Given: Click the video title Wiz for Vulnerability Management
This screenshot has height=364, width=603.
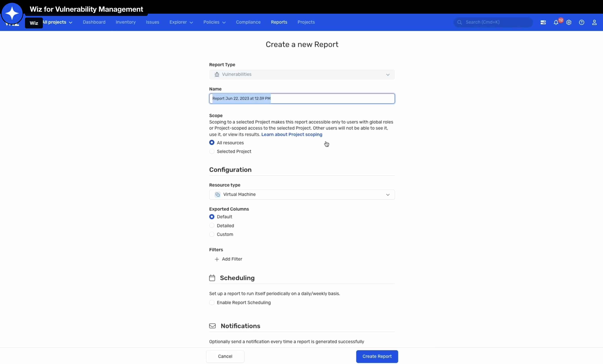Looking at the screenshot, I should click(x=86, y=9).
